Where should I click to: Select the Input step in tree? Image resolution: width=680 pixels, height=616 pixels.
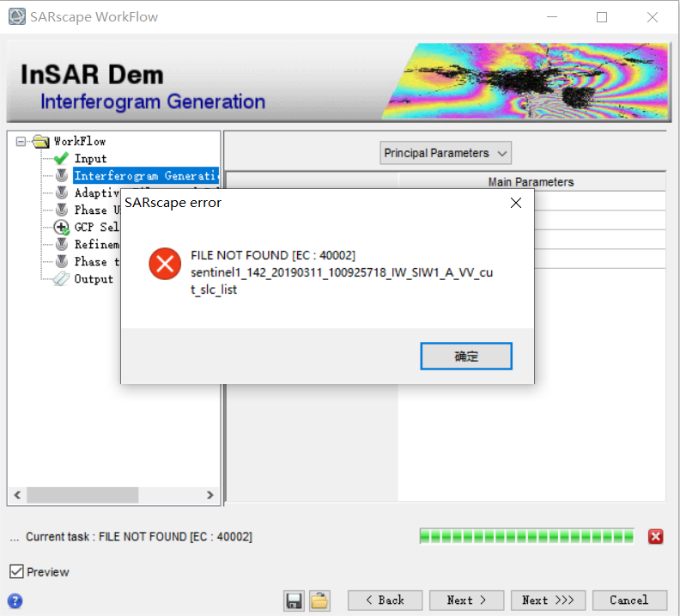(90, 159)
